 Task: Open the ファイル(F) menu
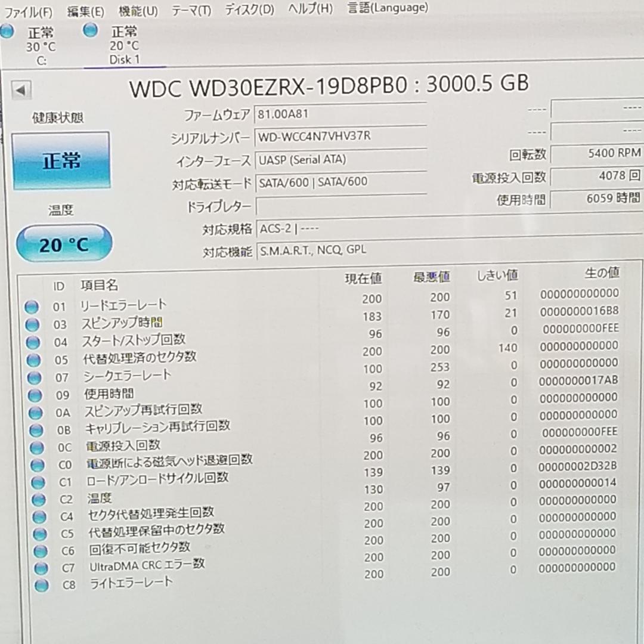[28, 12]
